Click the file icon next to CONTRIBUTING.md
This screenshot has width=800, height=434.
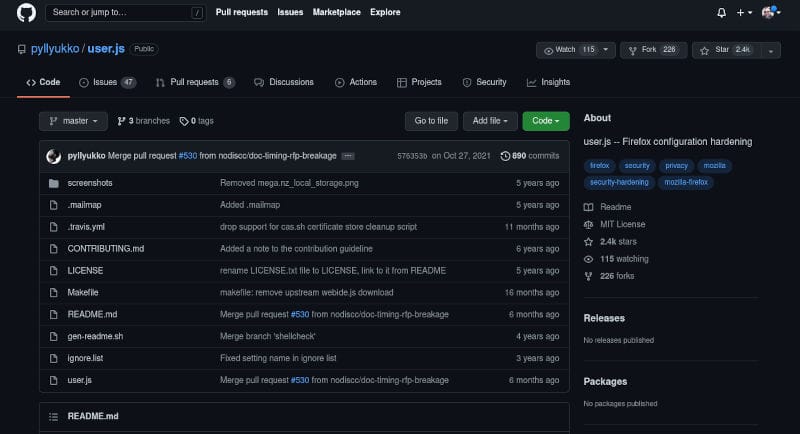tap(54, 249)
